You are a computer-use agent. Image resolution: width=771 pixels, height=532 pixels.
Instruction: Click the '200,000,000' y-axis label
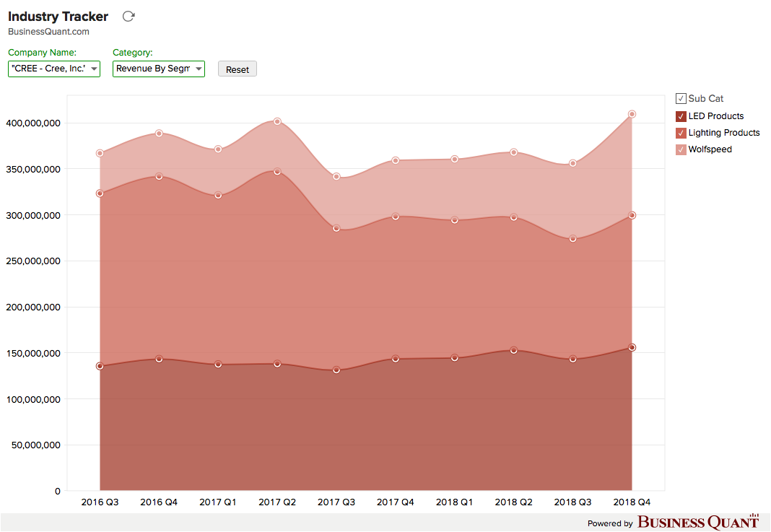[x=33, y=308]
